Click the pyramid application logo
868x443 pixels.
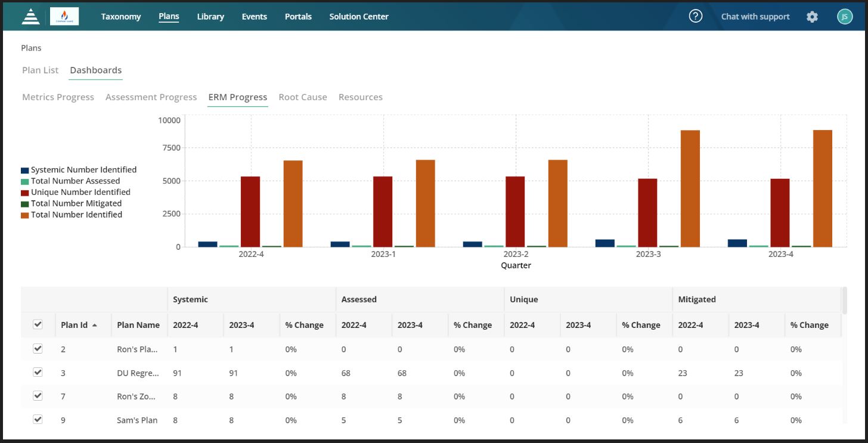pyautogui.click(x=30, y=16)
